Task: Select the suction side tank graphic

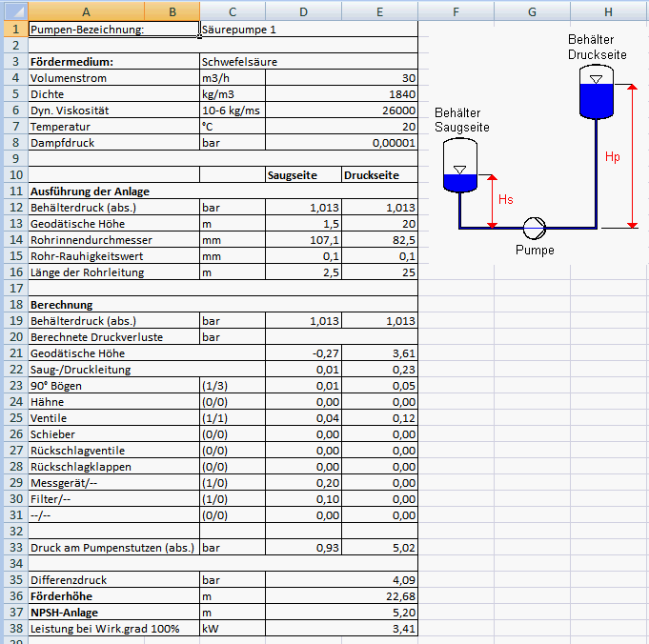Action: [x=459, y=167]
